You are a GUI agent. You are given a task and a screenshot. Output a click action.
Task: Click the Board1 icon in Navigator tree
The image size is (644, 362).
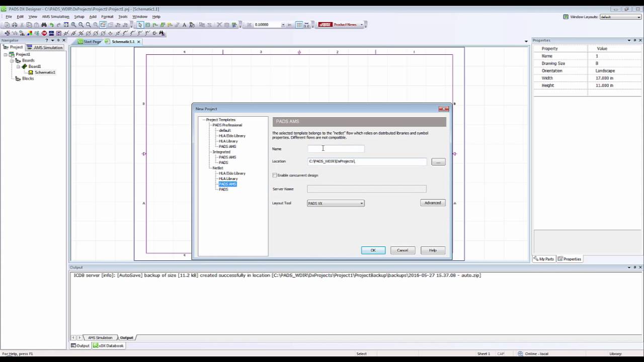pyautogui.click(x=24, y=66)
